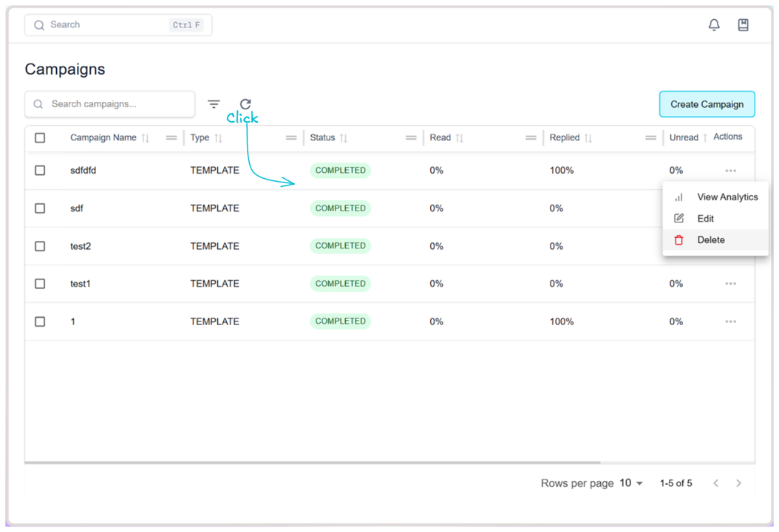Open actions menu for sdfdfd campaign

tap(730, 171)
